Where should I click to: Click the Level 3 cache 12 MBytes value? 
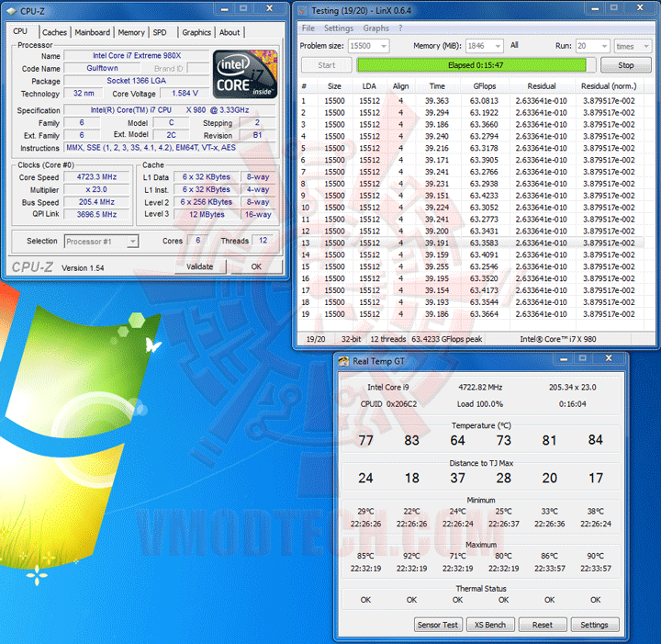(207, 215)
